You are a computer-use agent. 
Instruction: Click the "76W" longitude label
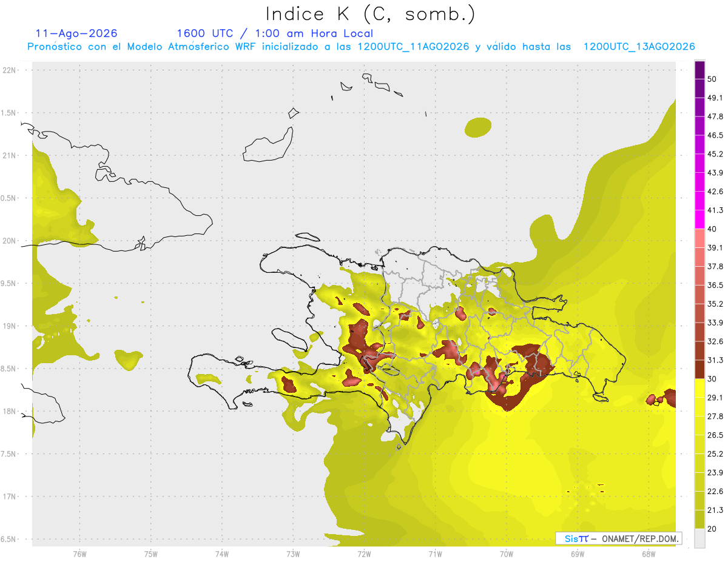(x=79, y=554)
